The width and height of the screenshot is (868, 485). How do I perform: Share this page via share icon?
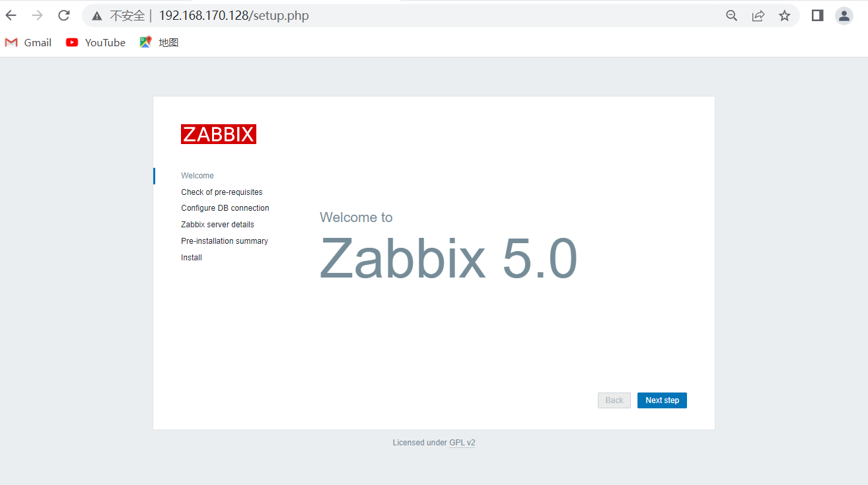[758, 16]
